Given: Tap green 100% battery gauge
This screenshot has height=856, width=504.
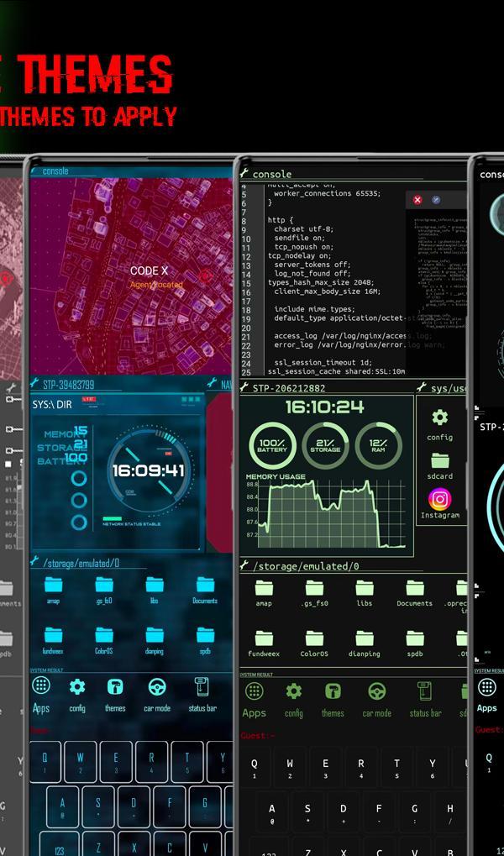Looking at the screenshot, I should click(x=272, y=445).
